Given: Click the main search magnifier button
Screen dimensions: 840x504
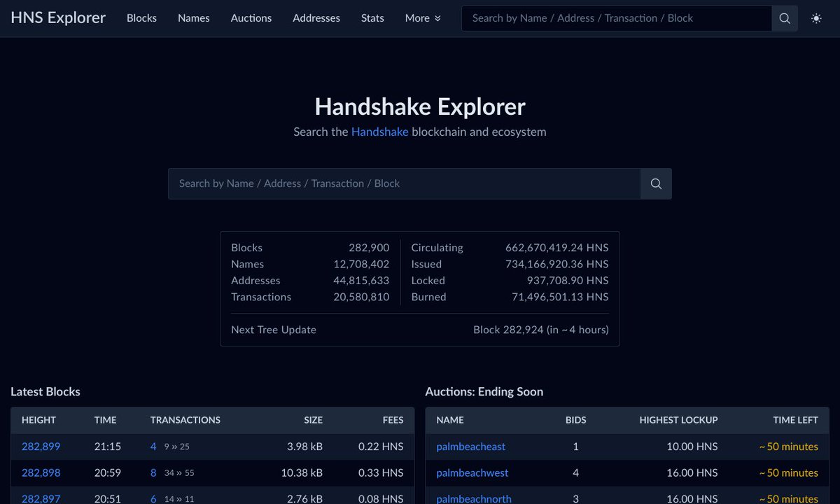Looking at the screenshot, I should [x=656, y=183].
